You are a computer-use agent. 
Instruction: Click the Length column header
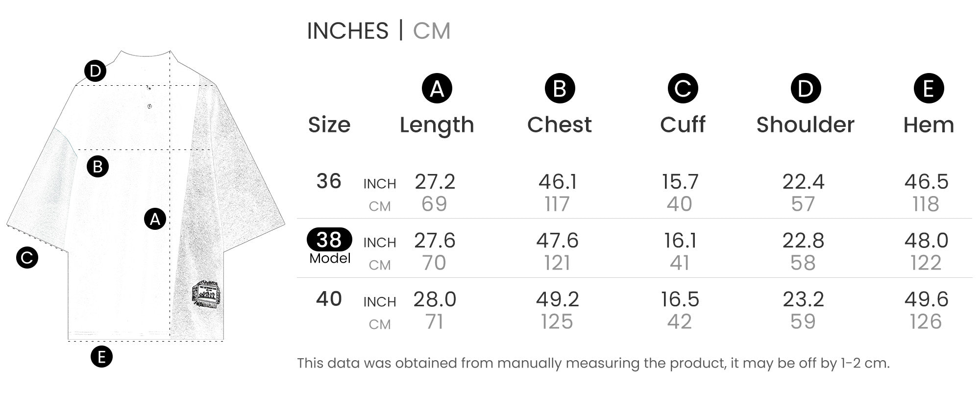click(x=437, y=125)
